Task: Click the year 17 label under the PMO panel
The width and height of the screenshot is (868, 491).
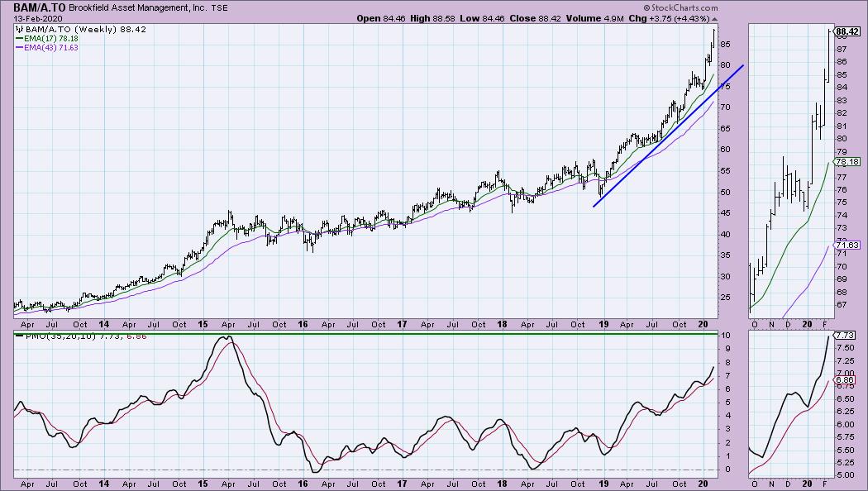Action: pyautogui.click(x=403, y=484)
